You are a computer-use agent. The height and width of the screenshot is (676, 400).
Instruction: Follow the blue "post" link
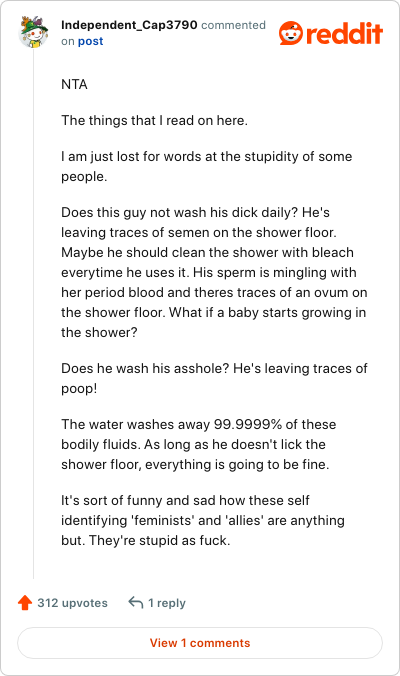click(91, 41)
